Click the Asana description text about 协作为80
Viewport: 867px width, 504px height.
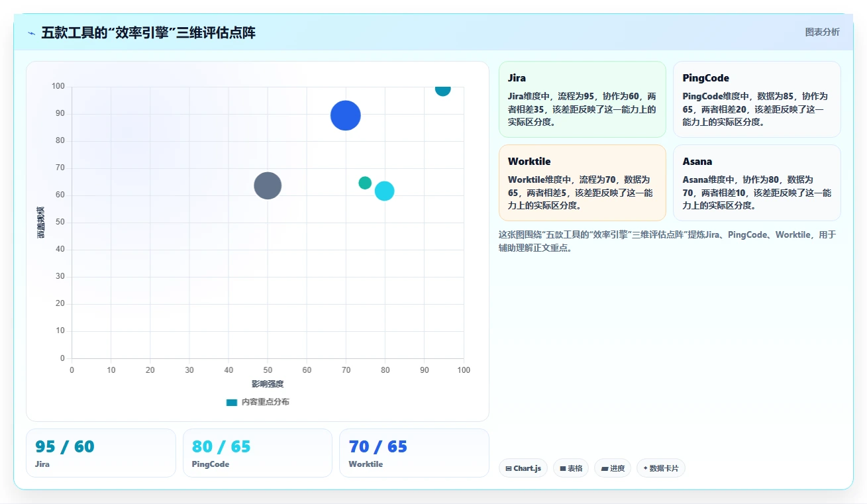[x=757, y=193]
